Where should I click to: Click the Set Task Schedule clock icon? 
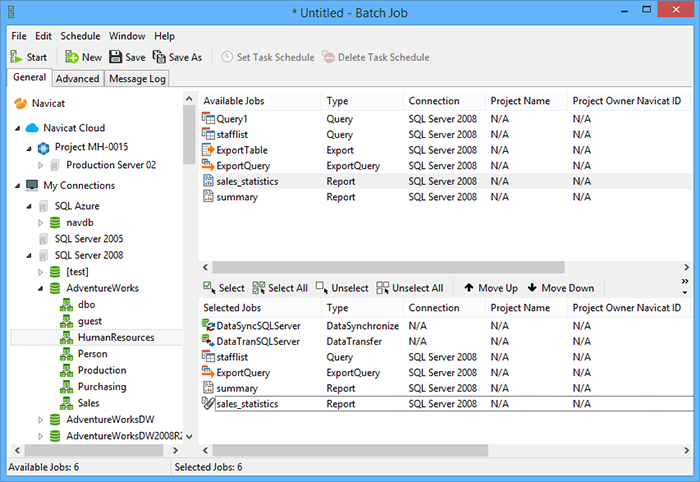(x=227, y=57)
